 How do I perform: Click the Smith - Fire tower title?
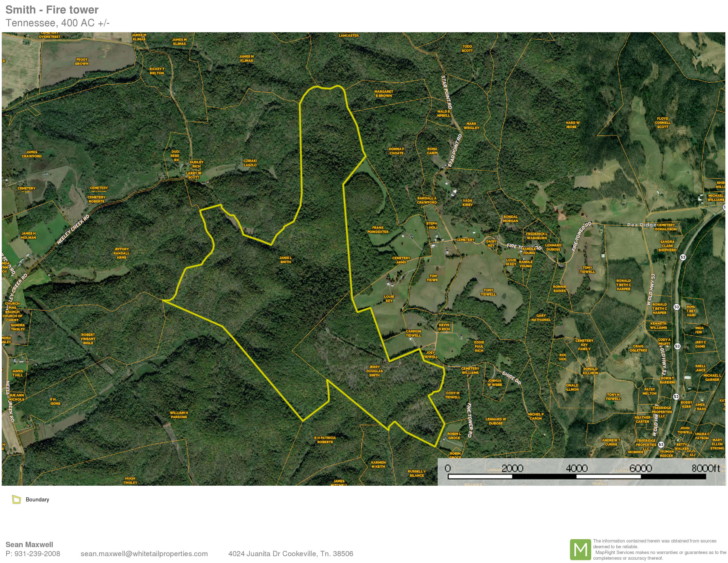[x=52, y=10]
